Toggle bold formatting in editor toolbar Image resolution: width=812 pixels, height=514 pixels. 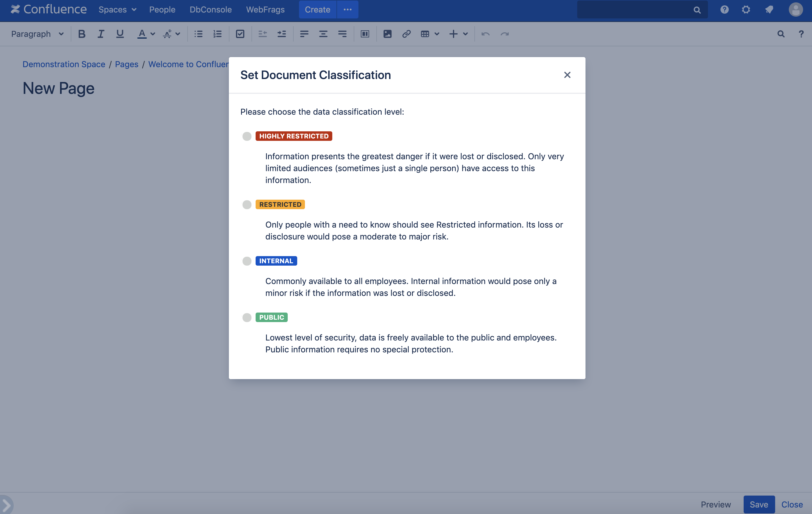82,34
